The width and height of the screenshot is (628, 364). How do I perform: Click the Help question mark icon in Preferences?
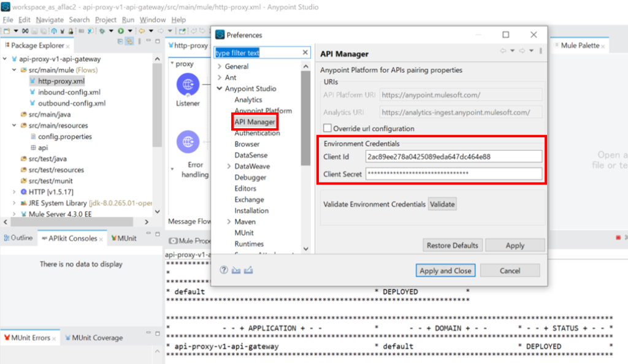coord(224,270)
